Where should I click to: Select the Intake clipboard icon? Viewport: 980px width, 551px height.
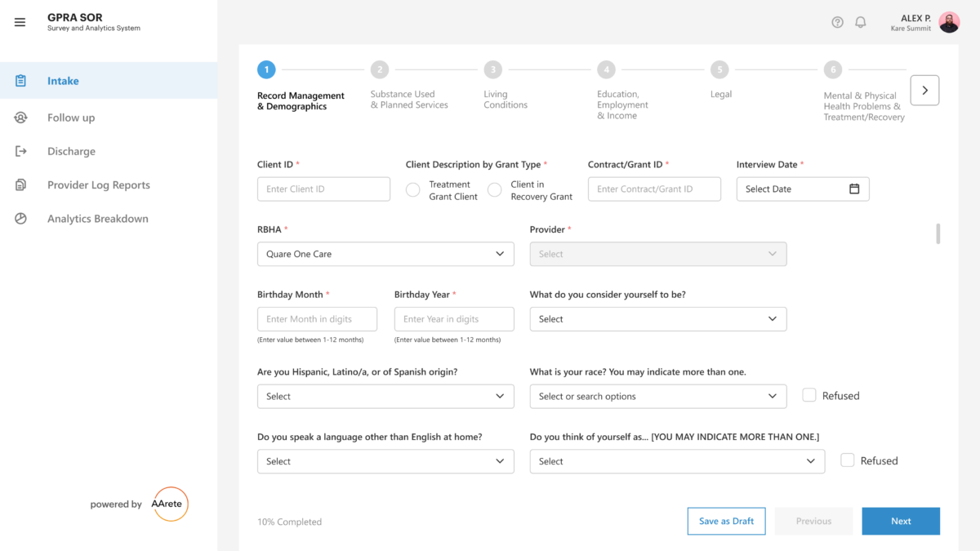tap(19, 80)
